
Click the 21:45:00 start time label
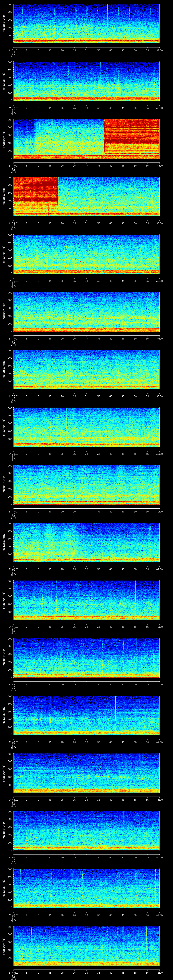13,858
